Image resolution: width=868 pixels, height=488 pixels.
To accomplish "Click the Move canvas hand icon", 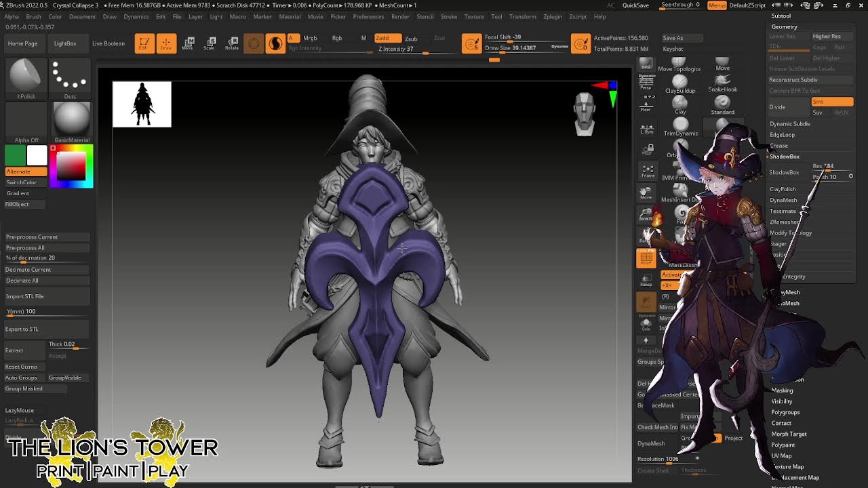I will pos(646,192).
